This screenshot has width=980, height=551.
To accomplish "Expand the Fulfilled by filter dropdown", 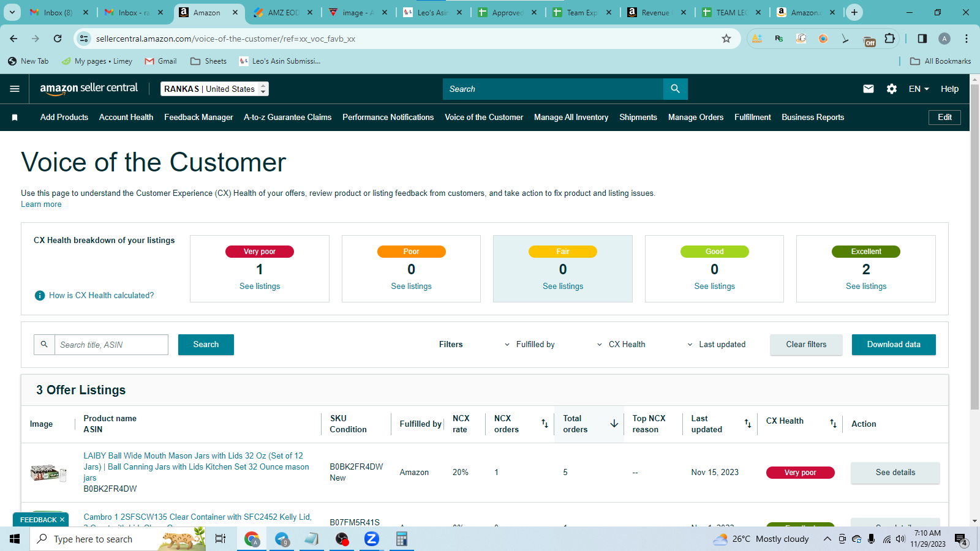I will [x=529, y=345].
